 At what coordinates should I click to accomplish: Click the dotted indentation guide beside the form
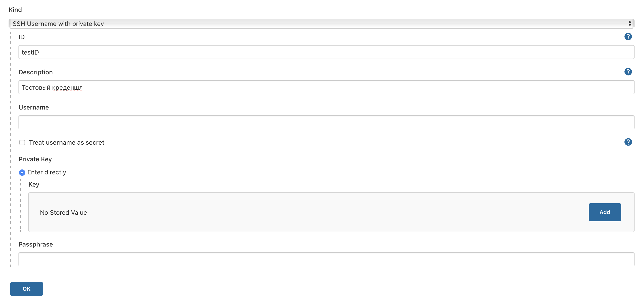click(11, 150)
